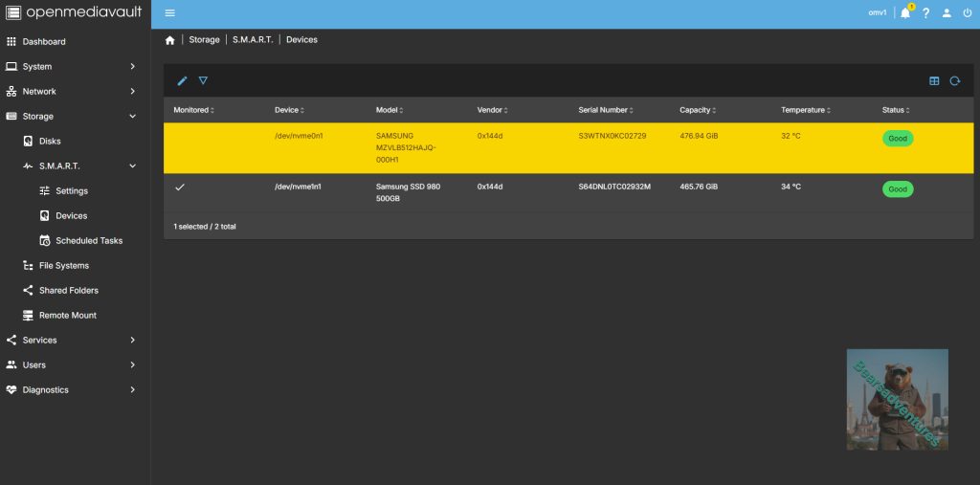This screenshot has width=980, height=485.
Task: Click the power icon in top bar
Action: 967,13
